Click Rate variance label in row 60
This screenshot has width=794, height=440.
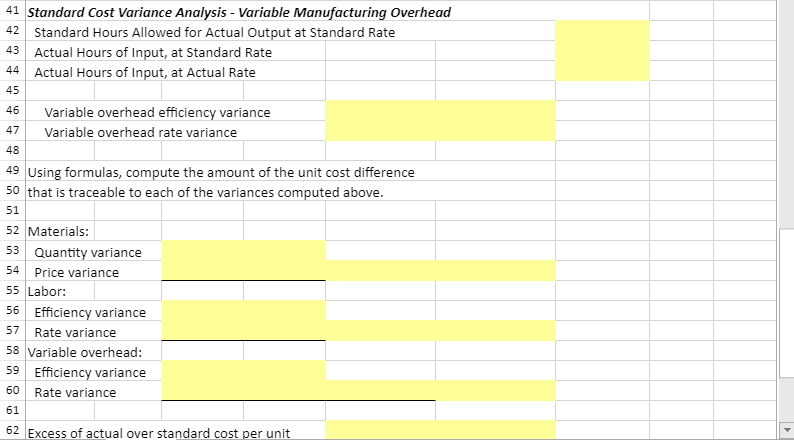[75, 392]
